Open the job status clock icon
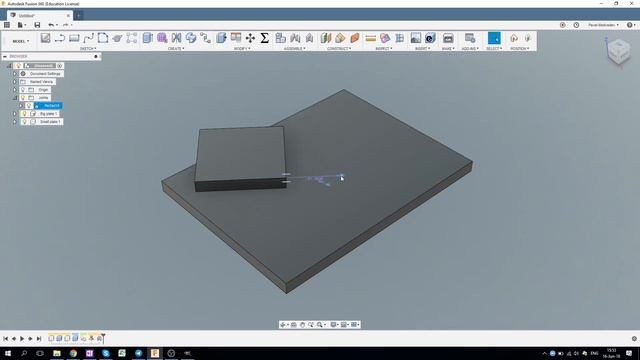This screenshot has height=360, width=640. (576, 25)
